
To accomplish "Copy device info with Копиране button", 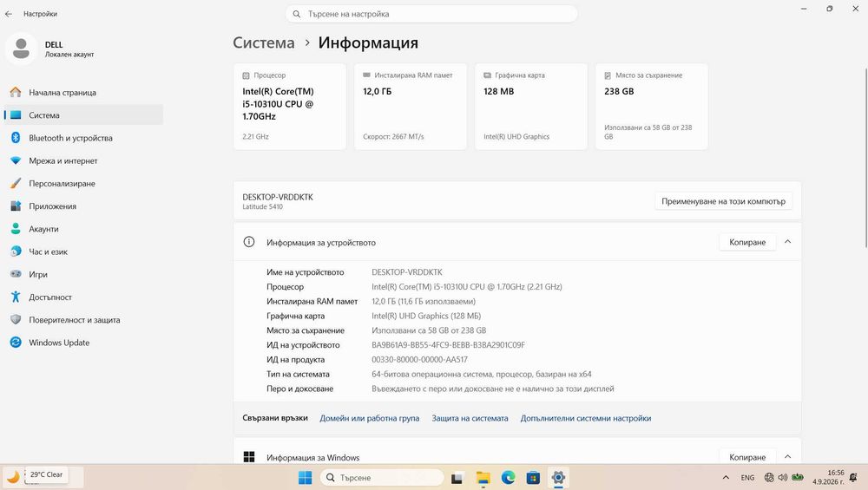I will tap(747, 242).
